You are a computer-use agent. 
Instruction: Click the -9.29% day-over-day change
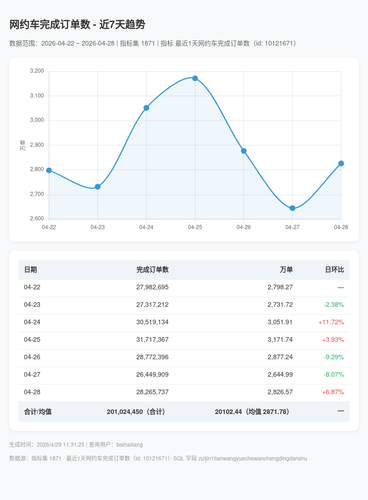[334, 357]
